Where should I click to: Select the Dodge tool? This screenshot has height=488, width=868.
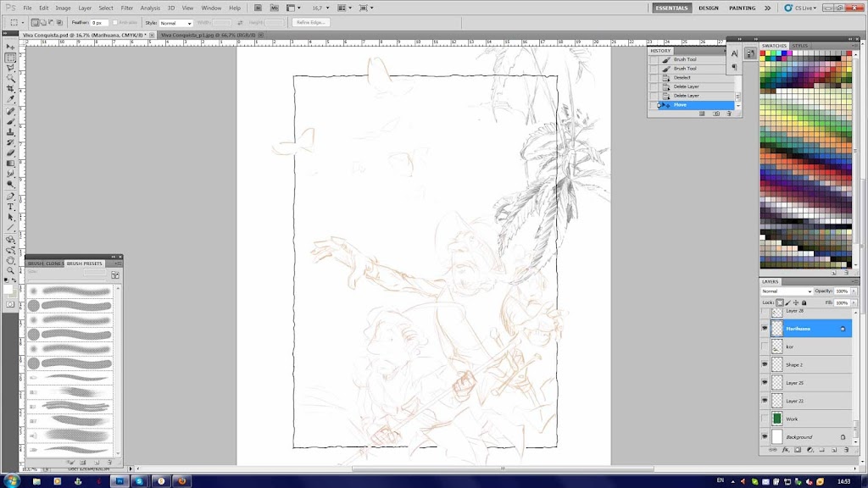click(10, 185)
